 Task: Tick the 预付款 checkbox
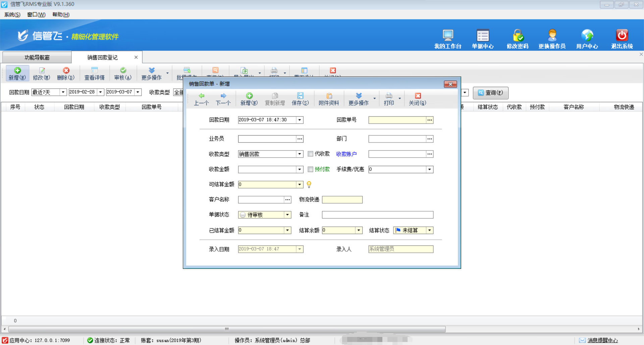click(x=311, y=169)
